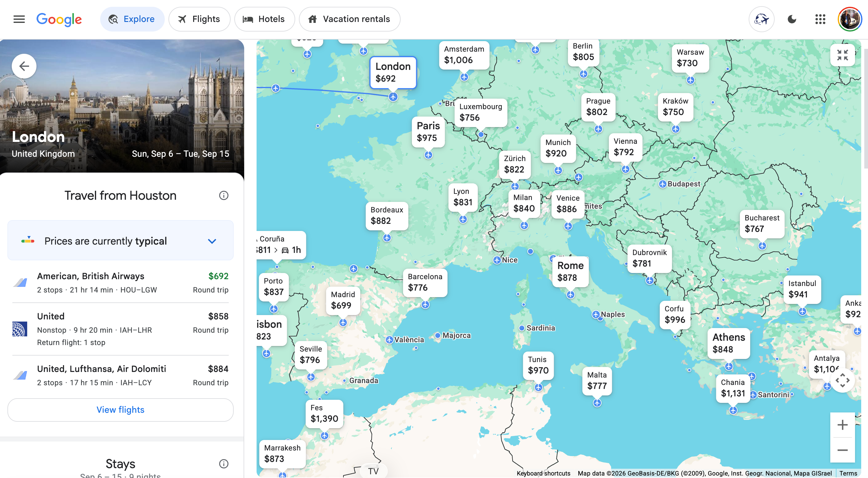Select the Explore tab
Image resolution: width=868 pixels, height=478 pixels.
(x=132, y=19)
